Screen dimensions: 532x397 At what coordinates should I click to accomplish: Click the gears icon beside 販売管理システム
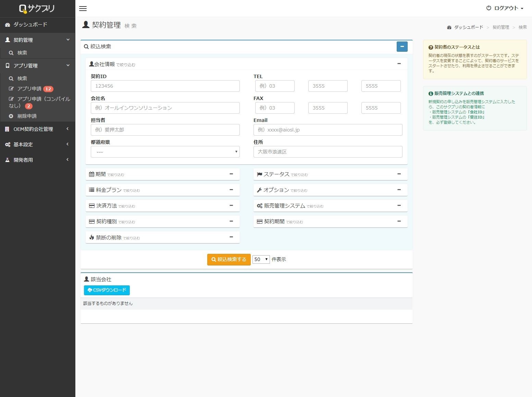coord(260,206)
